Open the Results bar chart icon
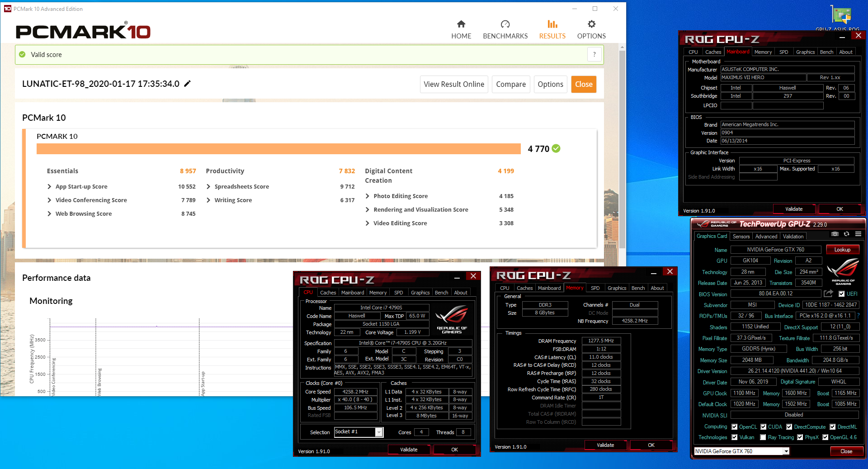The width and height of the screenshot is (868, 469). [552, 24]
